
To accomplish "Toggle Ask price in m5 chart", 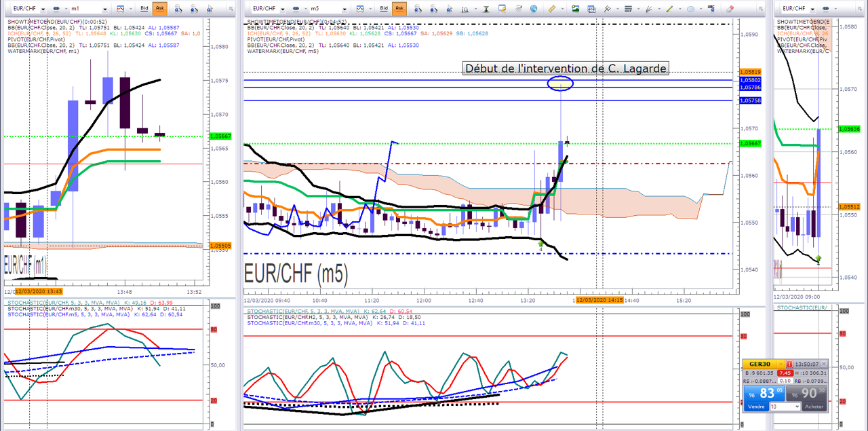I will (399, 9).
